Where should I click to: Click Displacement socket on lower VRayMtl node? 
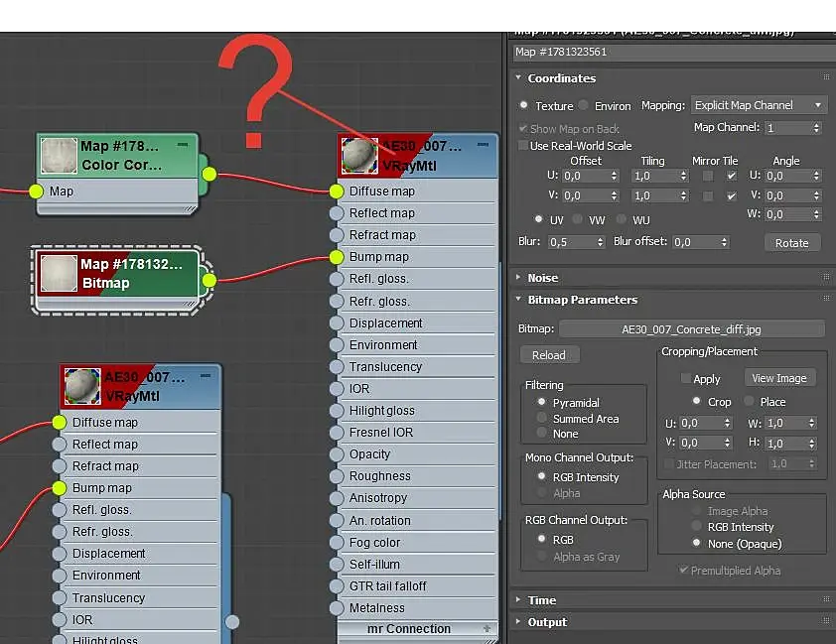point(60,554)
